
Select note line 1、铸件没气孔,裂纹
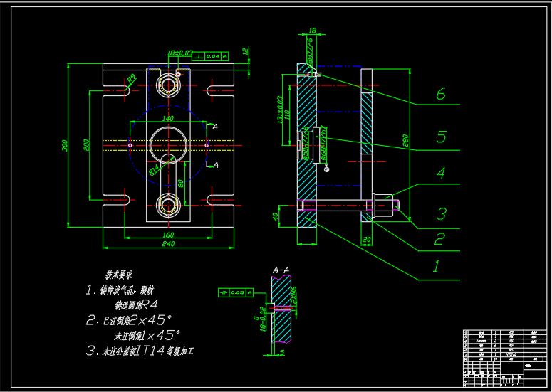click(120, 290)
